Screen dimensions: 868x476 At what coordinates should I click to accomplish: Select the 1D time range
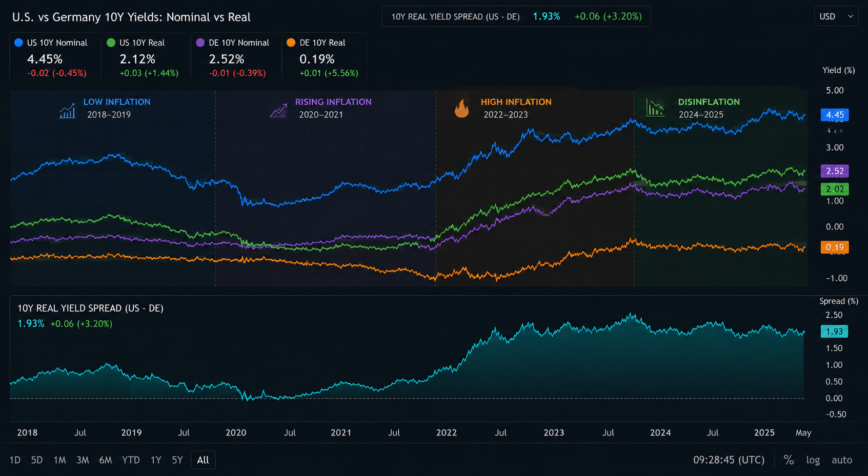[x=15, y=460]
